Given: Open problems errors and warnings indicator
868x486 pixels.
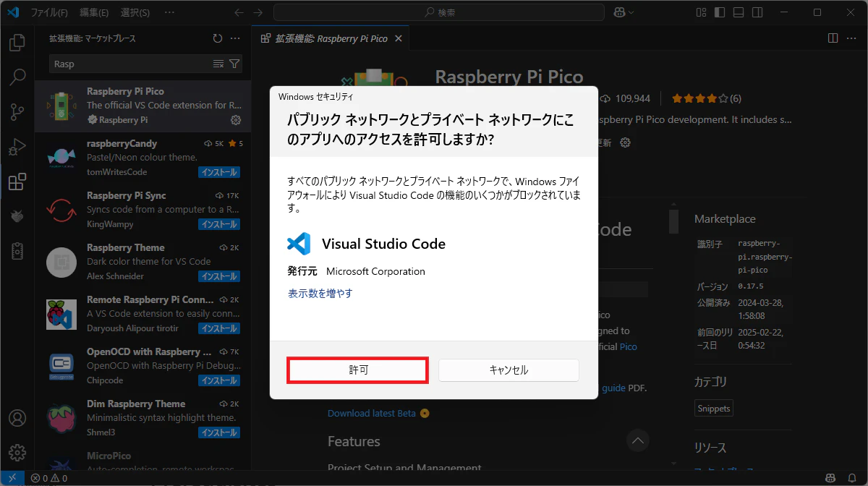Looking at the screenshot, I should (49, 478).
